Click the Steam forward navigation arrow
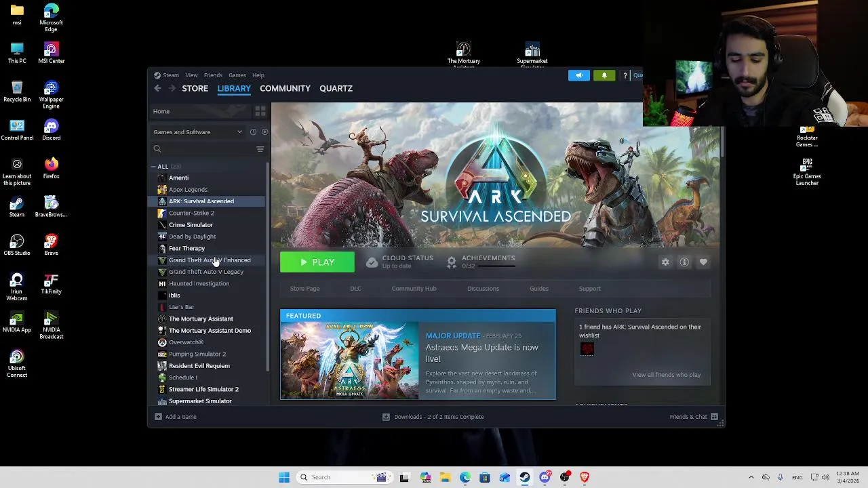868x488 pixels. coord(172,88)
